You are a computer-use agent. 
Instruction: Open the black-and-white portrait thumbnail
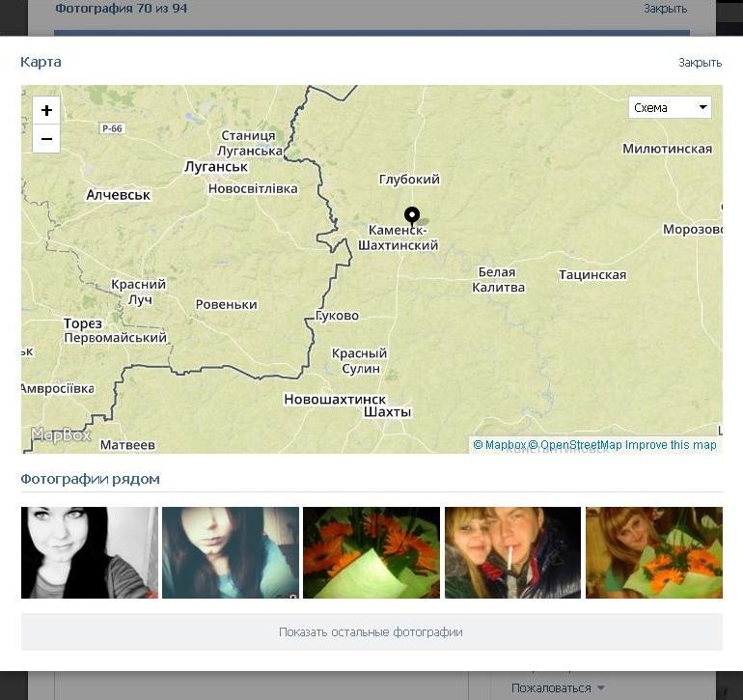pos(90,552)
